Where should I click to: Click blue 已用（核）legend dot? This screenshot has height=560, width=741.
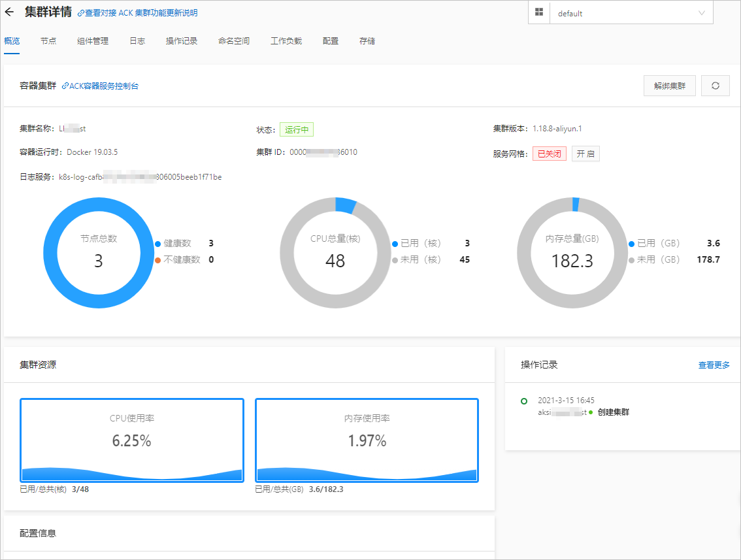(x=395, y=244)
